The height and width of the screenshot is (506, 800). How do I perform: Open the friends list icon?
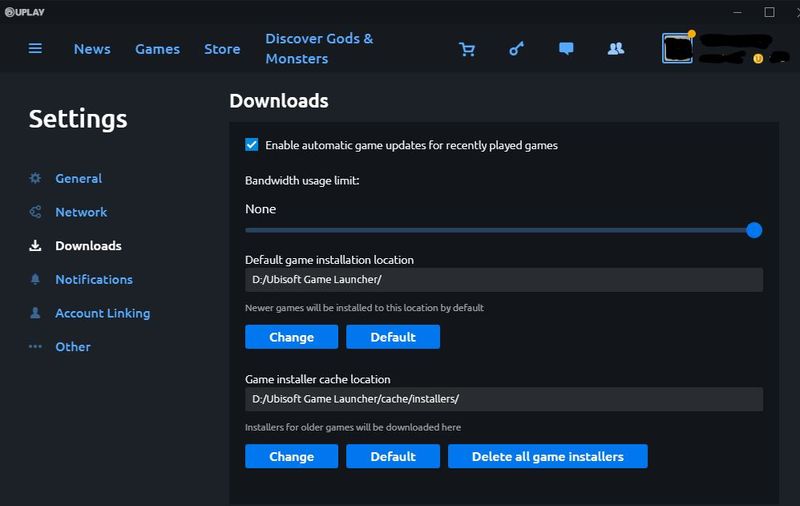point(616,48)
